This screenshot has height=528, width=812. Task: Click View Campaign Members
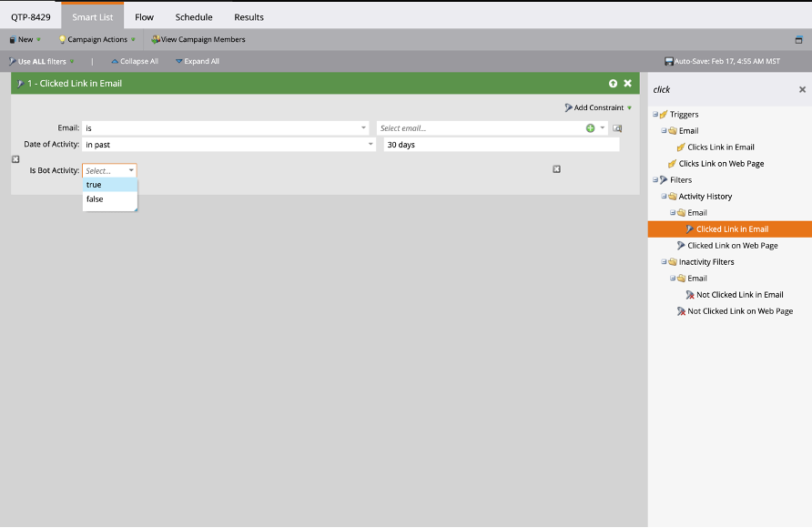pos(198,39)
